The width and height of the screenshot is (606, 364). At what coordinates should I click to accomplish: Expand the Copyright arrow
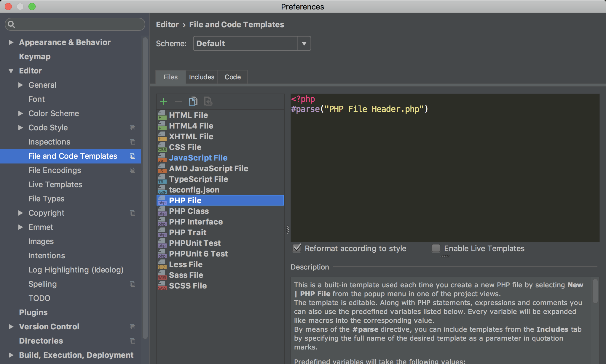[20, 213]
